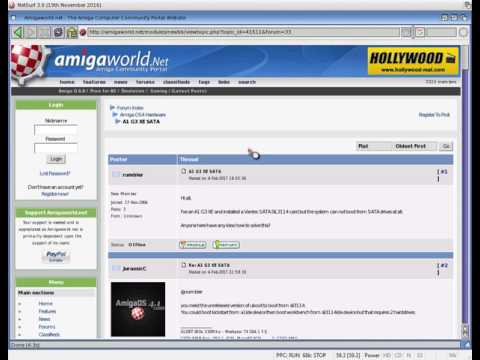The width and height of the screenshot is (480, 360).
Task: Click the browser Back arrow button
Action: pos(19,32)
